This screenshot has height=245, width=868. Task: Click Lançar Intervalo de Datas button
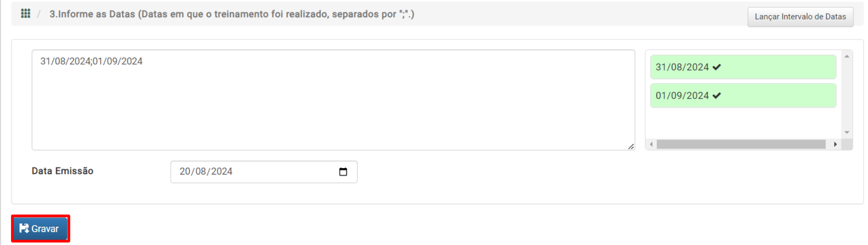(800, 17)
